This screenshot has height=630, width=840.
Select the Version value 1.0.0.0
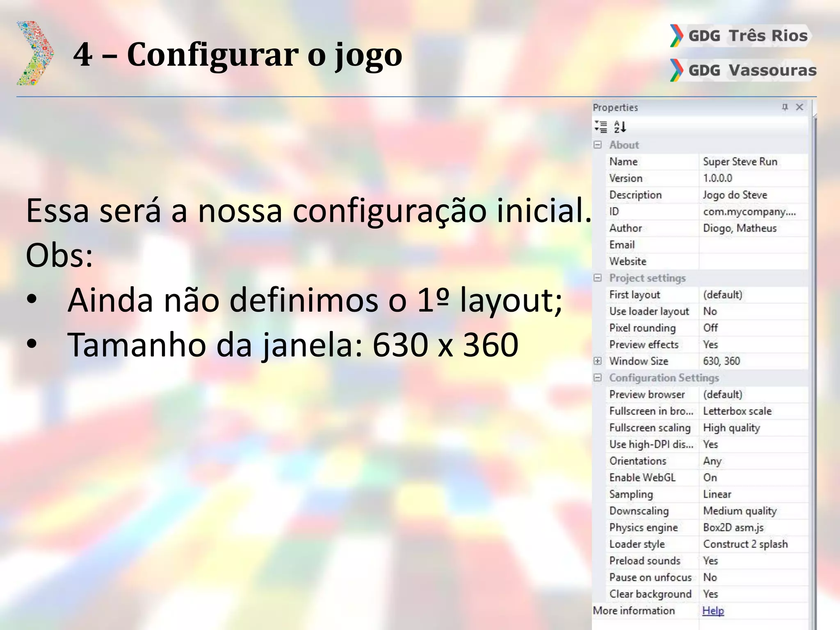point(753,178)
